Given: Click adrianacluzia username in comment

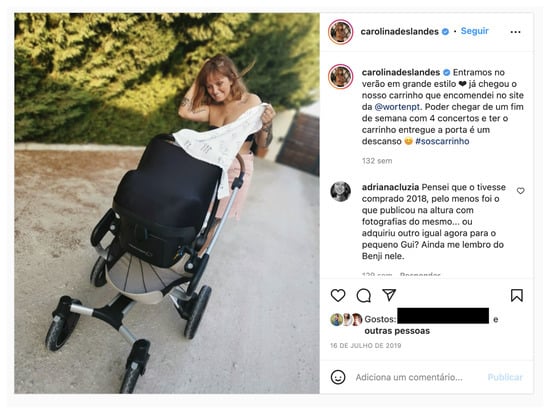Looking at the screenshot, I should tap(390, 187).
